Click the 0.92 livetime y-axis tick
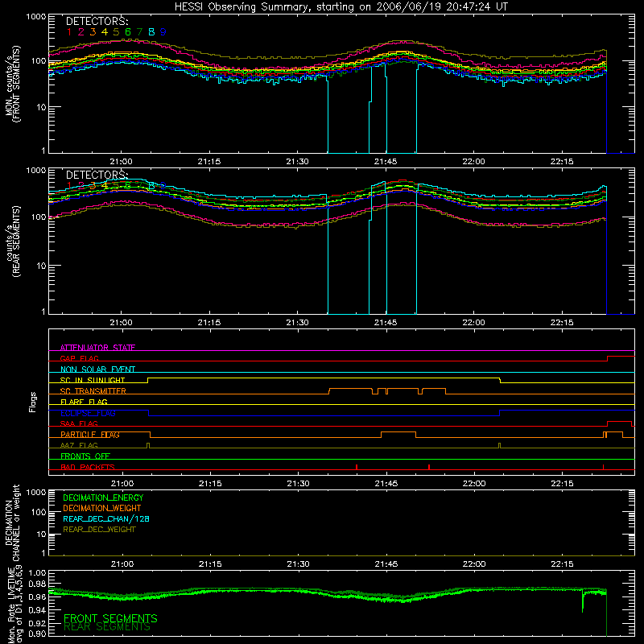 click(37, 622)
